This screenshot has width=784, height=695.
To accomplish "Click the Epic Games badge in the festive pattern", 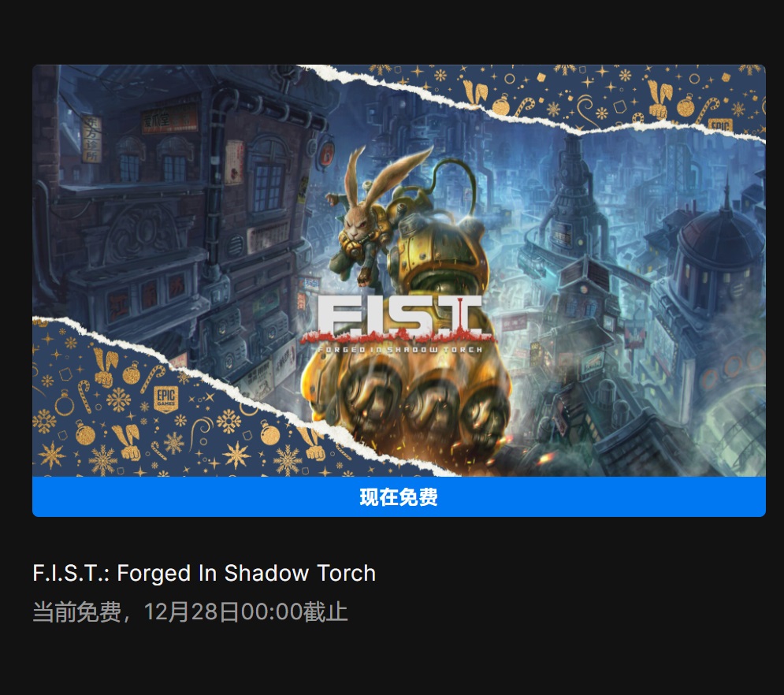I will [165, 399].
